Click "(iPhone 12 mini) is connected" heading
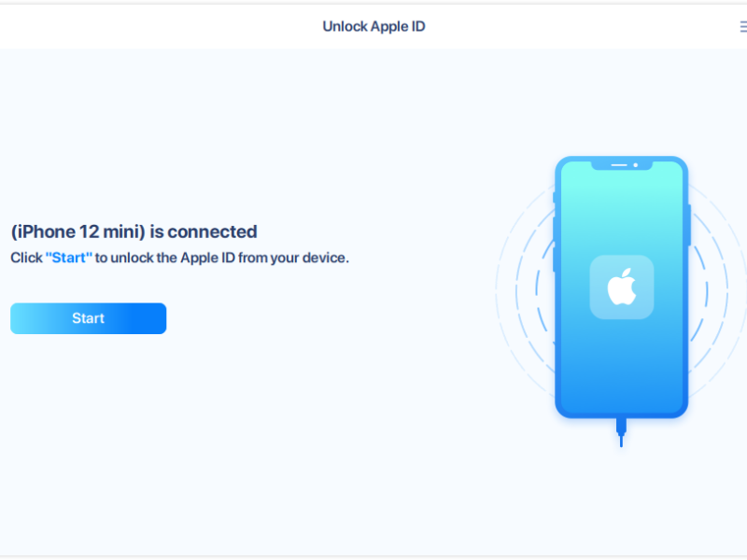This screenshot has width=747, height=560. [x=134, y=231]
